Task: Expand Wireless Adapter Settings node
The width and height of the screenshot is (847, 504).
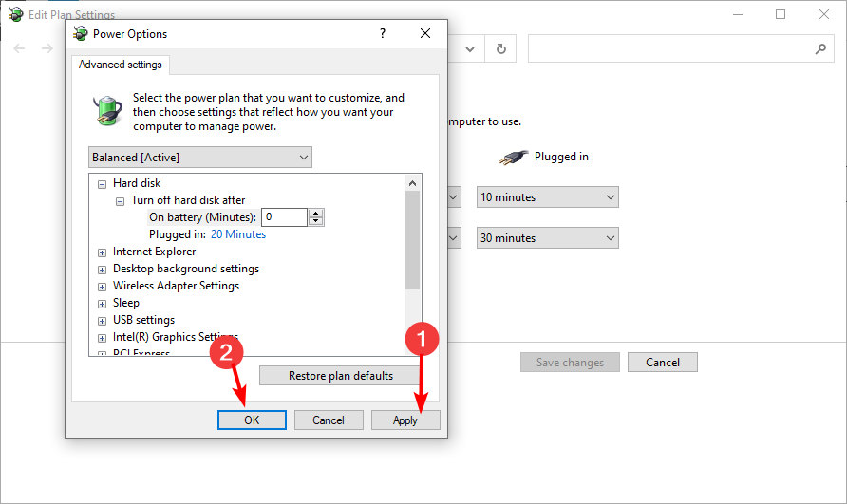Action: 103,287
